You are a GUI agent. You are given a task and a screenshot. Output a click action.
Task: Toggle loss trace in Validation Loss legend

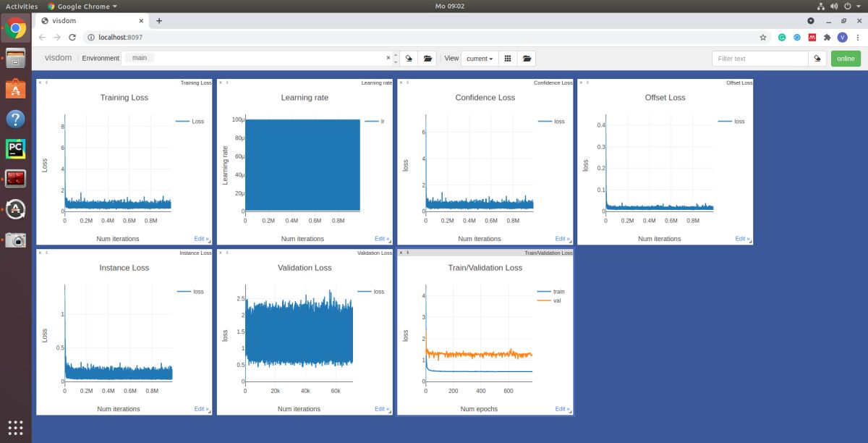[371, 292]
